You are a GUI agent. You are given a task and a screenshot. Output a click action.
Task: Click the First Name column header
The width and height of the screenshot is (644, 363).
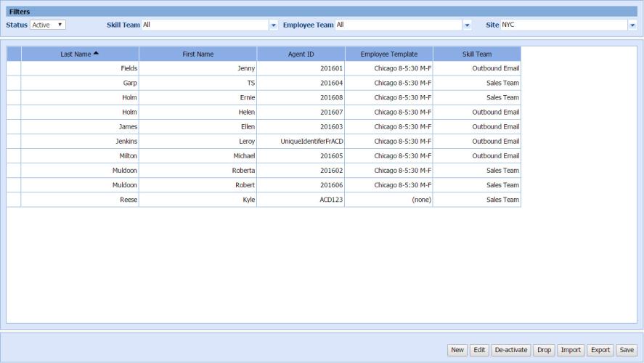pyautogui.click(x=197, y=54)
